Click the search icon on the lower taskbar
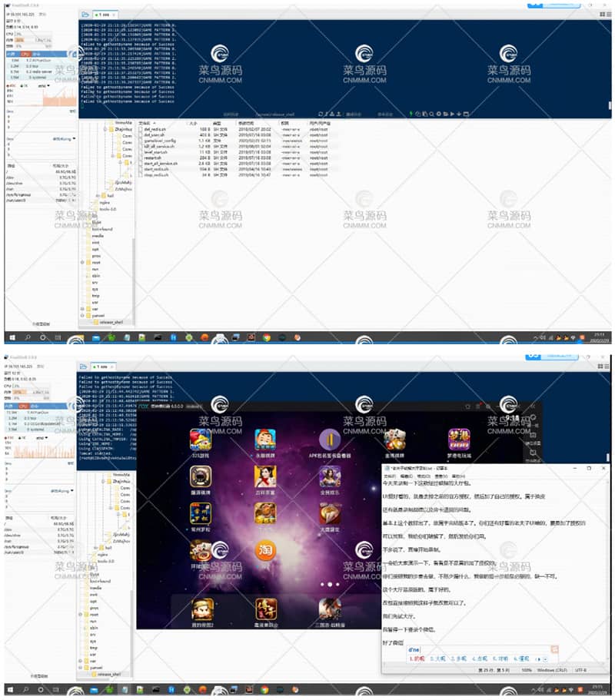The width and height of the screenshot is (615, 700). (26, 690)
